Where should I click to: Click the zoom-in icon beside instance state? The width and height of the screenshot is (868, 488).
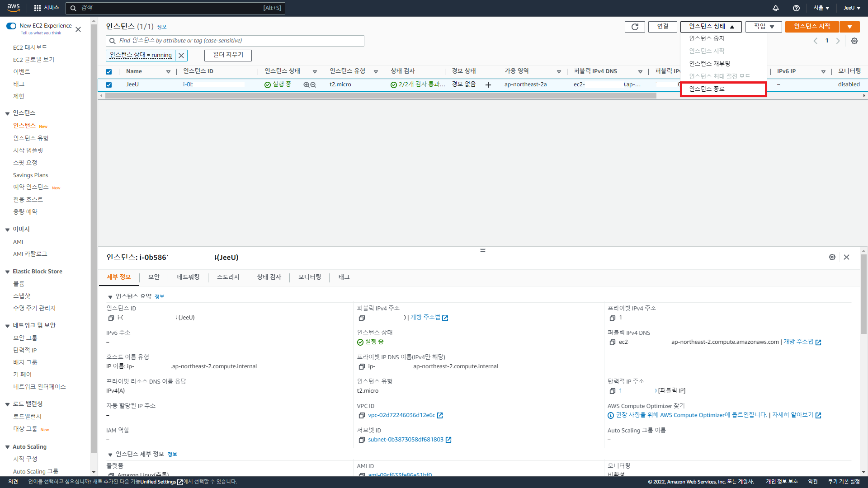coord(306,85)
